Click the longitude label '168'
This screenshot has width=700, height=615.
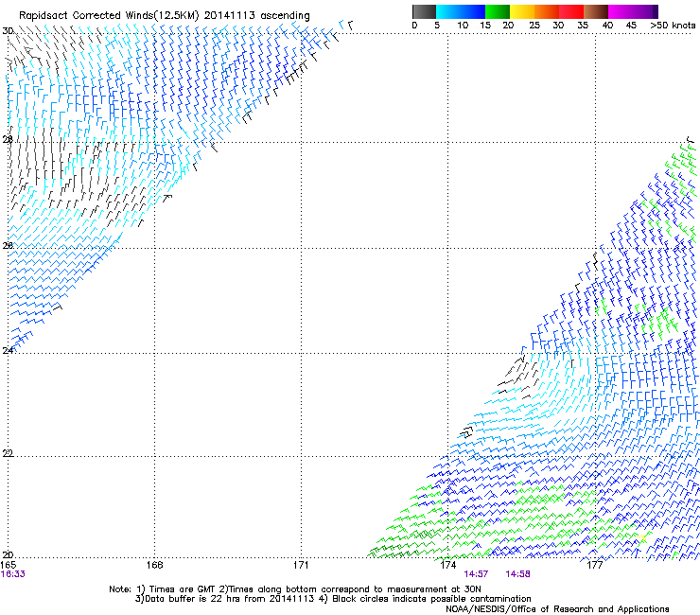[x=154, y=565]
